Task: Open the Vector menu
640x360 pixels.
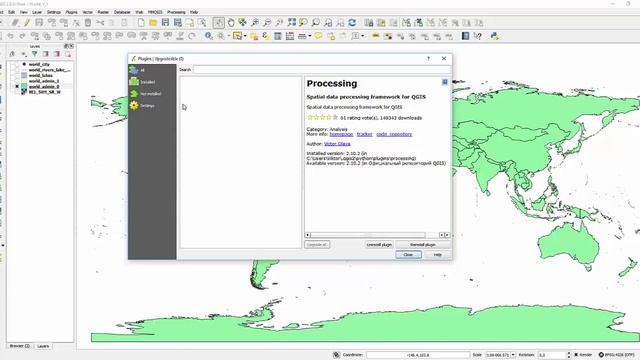Action: (x=88, y=12)
